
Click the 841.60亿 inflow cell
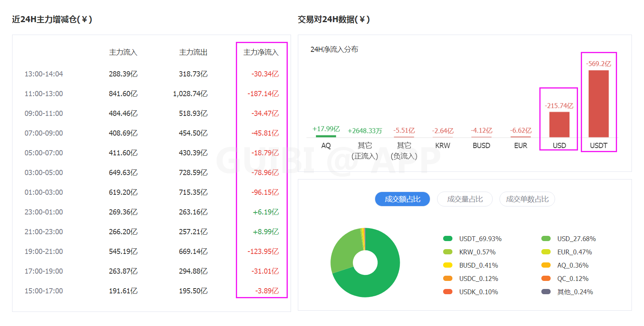123,94
